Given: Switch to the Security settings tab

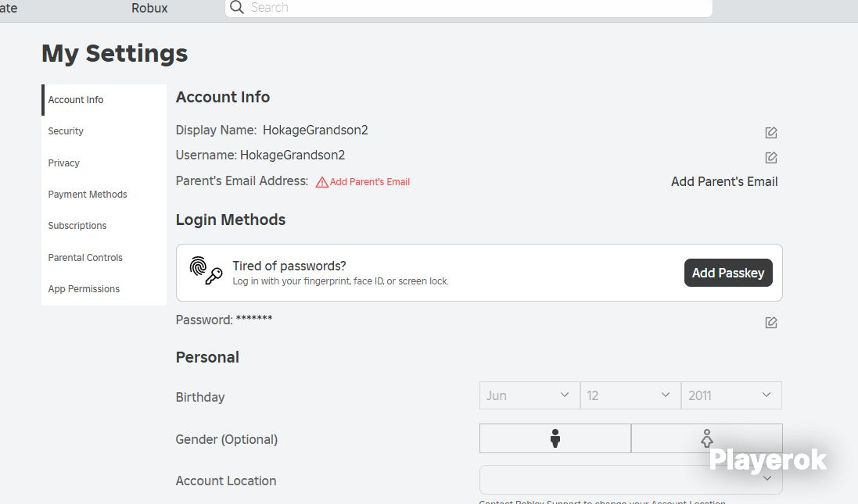Looking at the screenshot, I should click(104, 131).
